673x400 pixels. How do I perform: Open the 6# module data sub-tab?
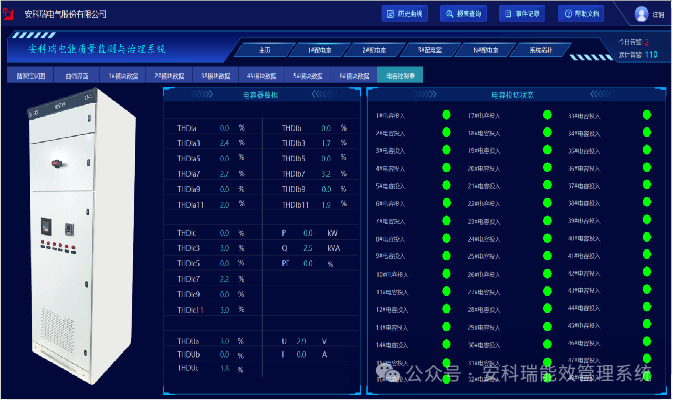pos(355,76)
